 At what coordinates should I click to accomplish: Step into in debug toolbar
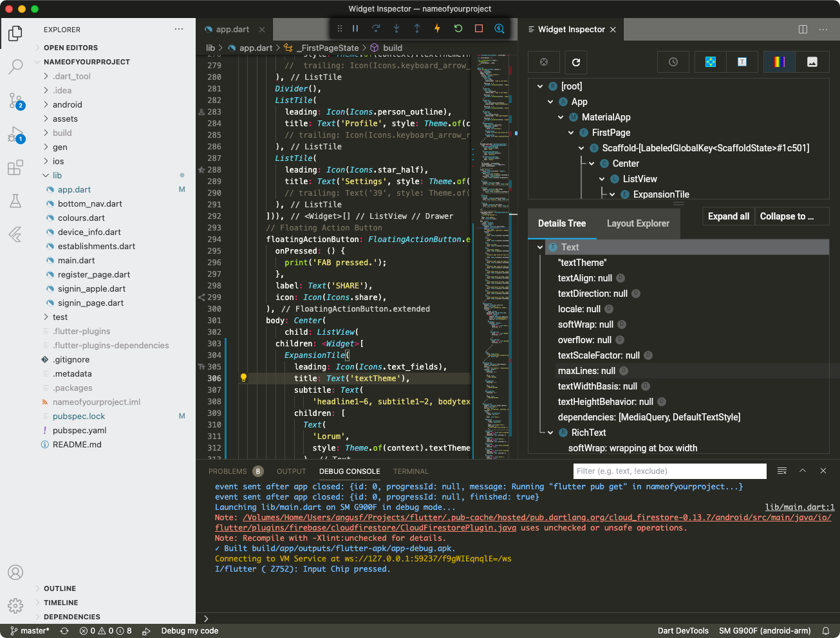click(397, 28)
